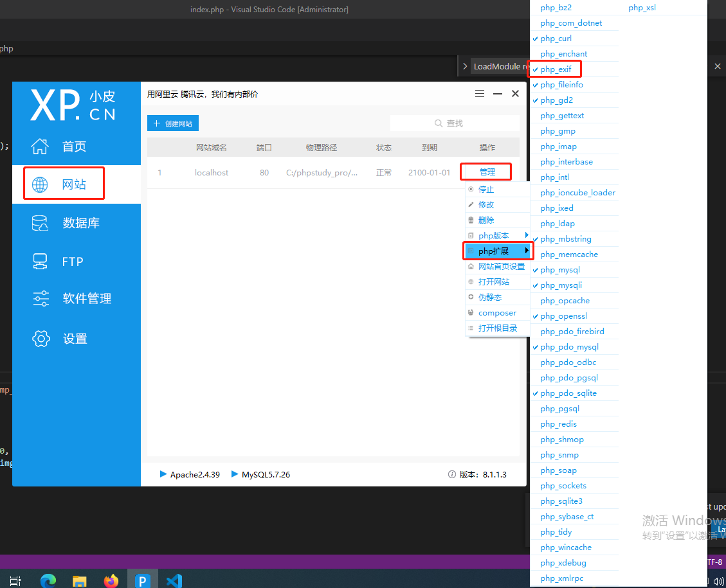The width and height of the screenshot is (726, 588).
Task: Click the version info icon
Action: point(452,474)
